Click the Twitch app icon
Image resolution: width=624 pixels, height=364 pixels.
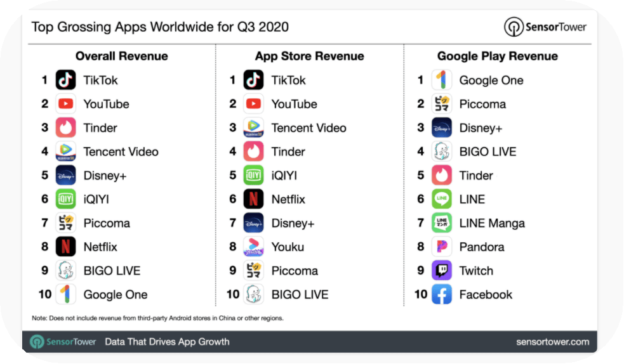(x=442, y=271)
